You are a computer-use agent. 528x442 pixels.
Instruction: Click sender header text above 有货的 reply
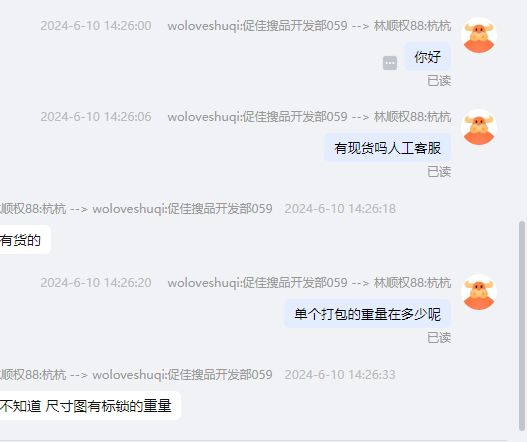136,209
